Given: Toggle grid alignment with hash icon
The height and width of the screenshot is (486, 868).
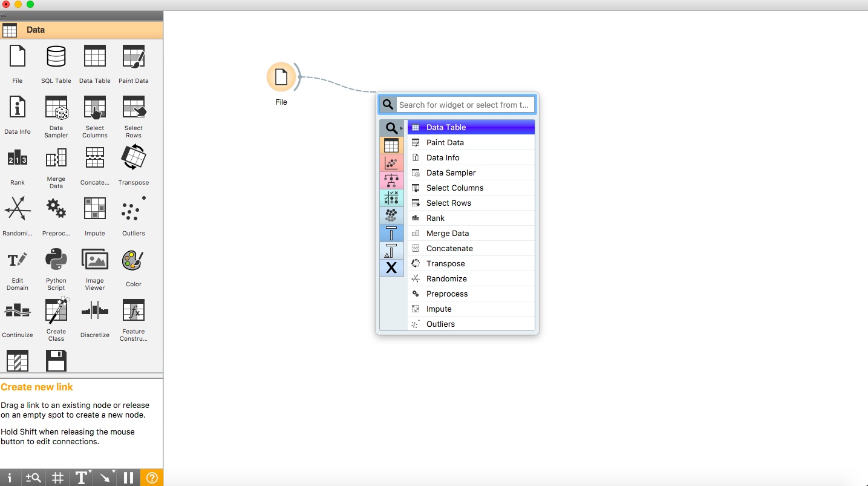Looking at the screenshot, I should pyautogui.click(x=57, y=478).
